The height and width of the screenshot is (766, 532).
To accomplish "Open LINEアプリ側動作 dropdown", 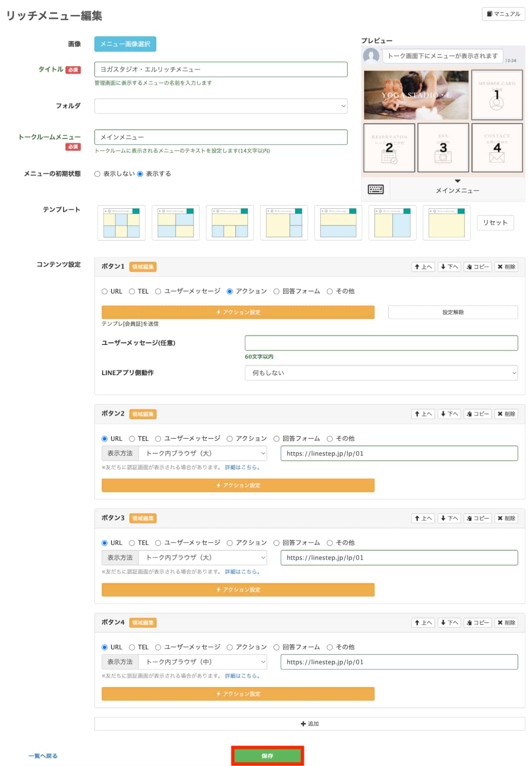I will point(381,373).
